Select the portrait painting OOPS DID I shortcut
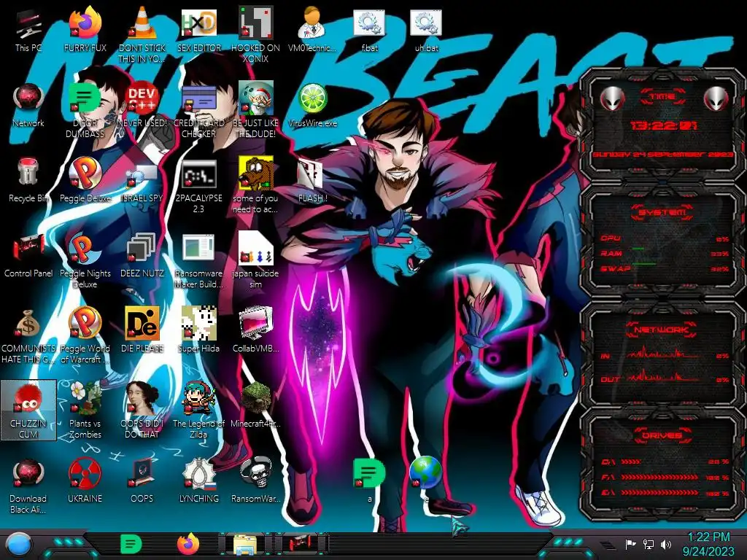The image size is (747, 560). point(142,398)
